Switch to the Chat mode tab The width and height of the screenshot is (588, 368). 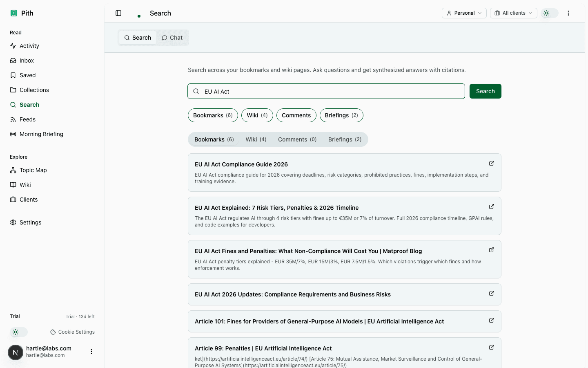click(x=172, y=38)
